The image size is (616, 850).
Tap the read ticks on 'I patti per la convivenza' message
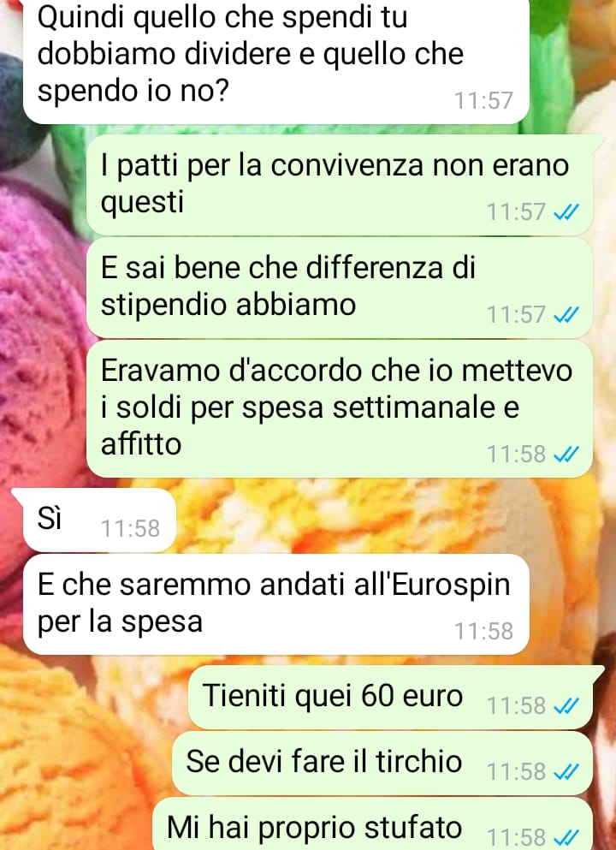coord(566,212)
